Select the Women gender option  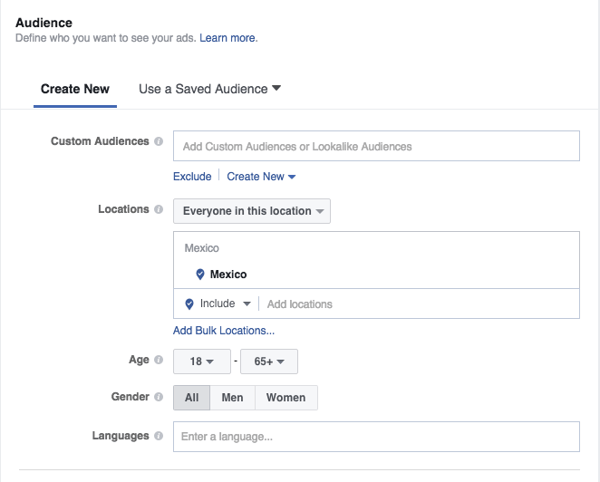click(x=286, y=397)
